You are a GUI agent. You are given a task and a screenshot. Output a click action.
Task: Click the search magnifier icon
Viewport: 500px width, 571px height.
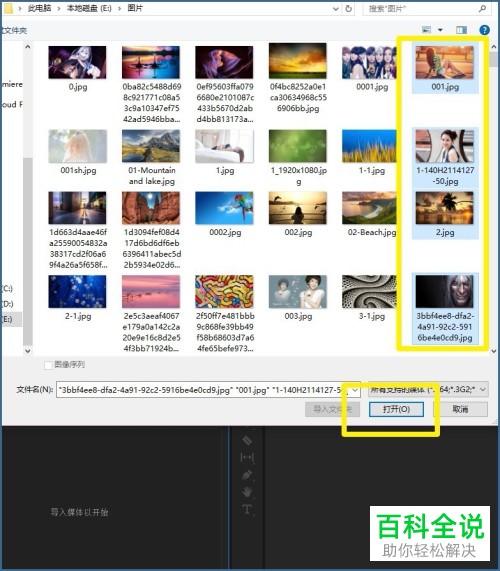483,8
